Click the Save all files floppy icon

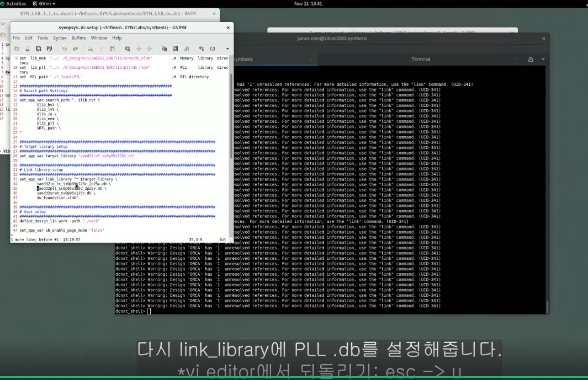[x=38, y=49]
